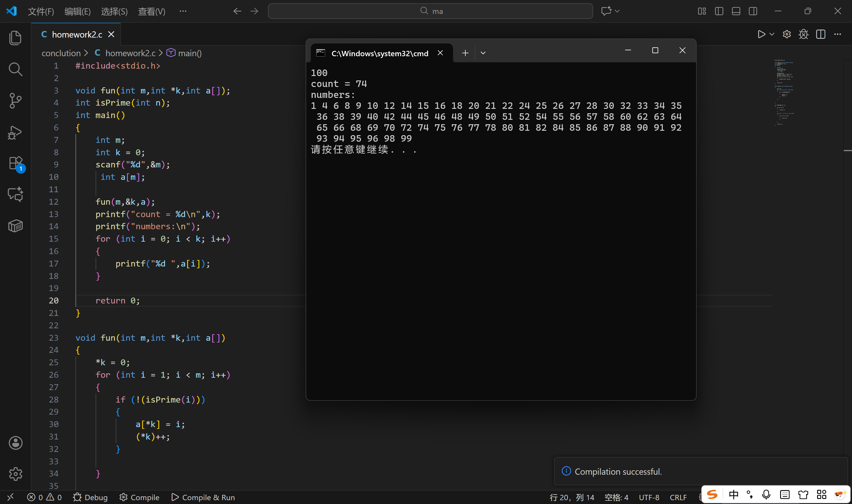Open the 文件(F) menu
This screenshot has height=504, width=852.
tap(41, 12)
